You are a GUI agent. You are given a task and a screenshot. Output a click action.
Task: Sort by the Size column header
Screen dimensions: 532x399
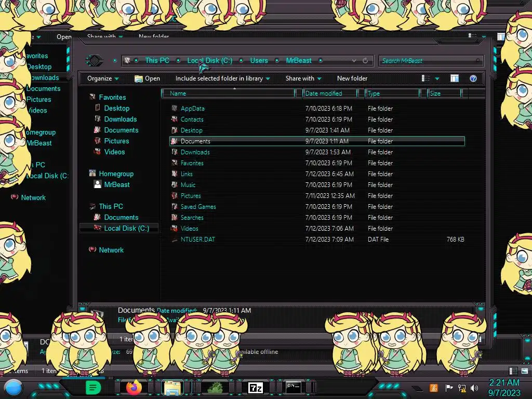[445, 94]
